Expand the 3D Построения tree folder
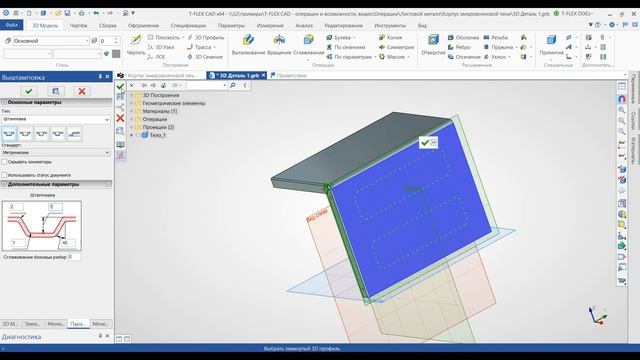The width and height of the screenshot is (640, 360). 131,95
